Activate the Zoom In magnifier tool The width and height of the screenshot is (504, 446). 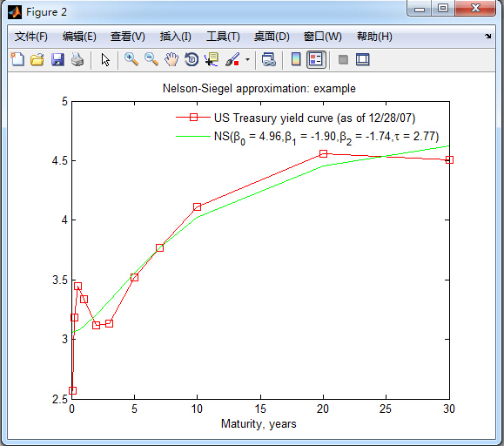pyautogui.click(x=131, y=59)
